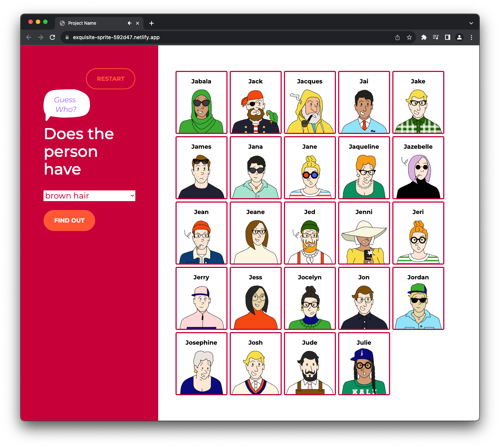
Task: Click the address bar URL field
Action: click(221, 37)
